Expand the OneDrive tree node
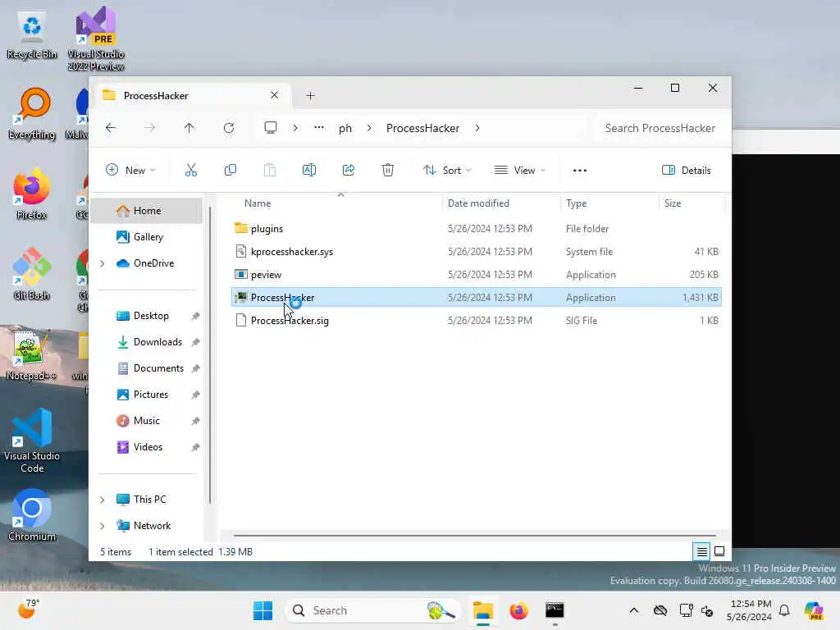Screen dimensions: 840x630 (x=103, y=263)
